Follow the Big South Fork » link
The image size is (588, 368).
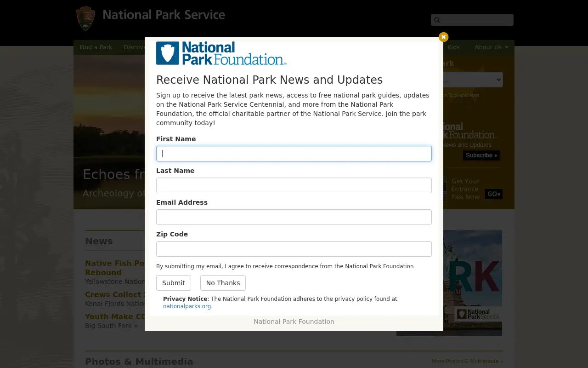tap(111, 326)
